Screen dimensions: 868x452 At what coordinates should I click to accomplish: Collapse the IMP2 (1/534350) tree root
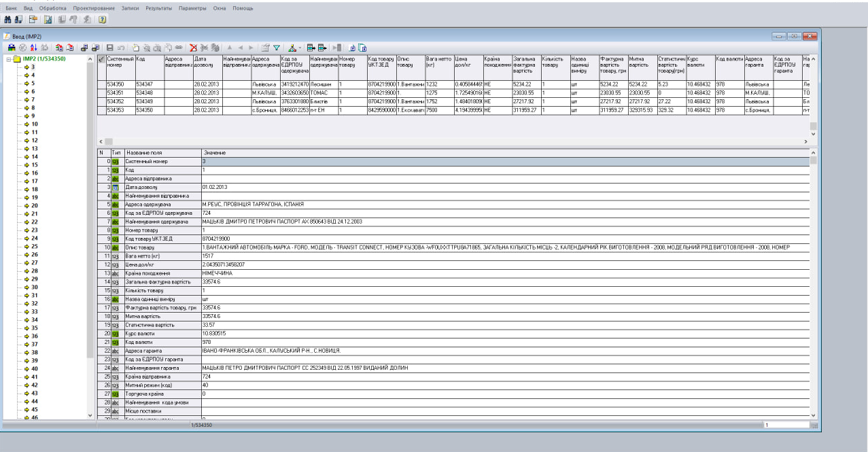pyautogui.click(x=9, y=58)
